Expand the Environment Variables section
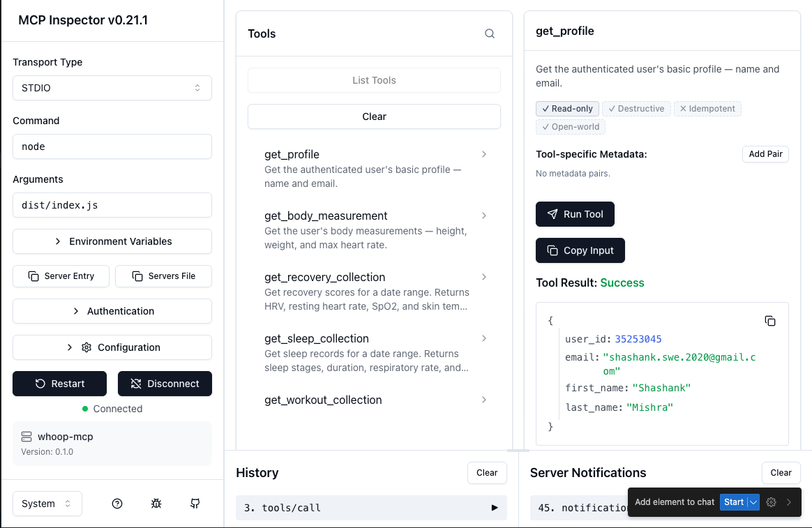 click(112, 241)
